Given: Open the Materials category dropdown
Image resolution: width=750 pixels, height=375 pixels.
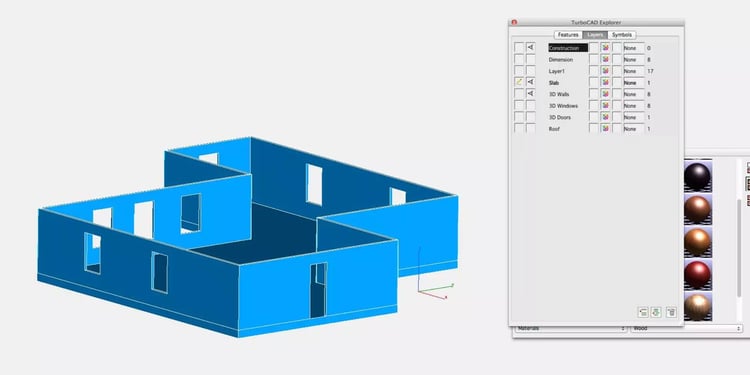Looking at the screenshot, I should coord(571,329).
